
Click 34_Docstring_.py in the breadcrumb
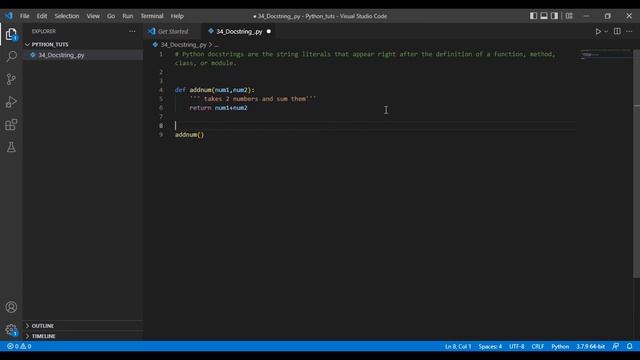[184, 44]
